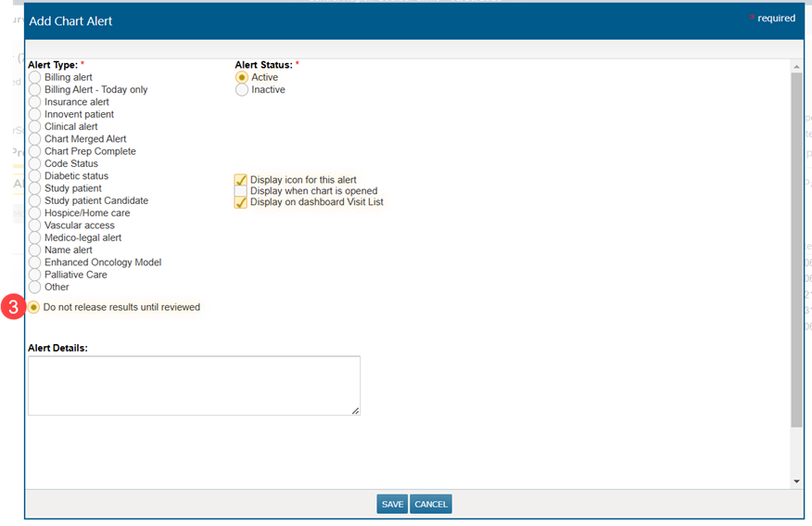Select the Billing alert radio button
Screen dimensions: 812x526
coord(35,78)
